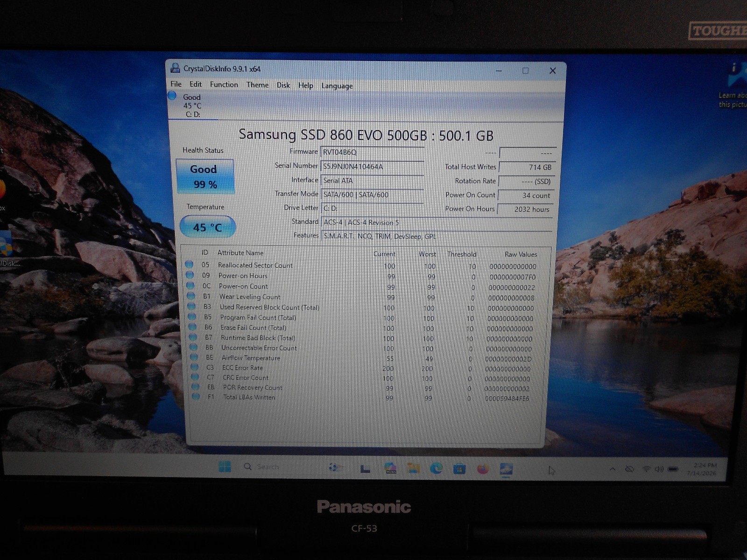
Task: Click the Attribute Name column header
Action: [x=240, y=252]
